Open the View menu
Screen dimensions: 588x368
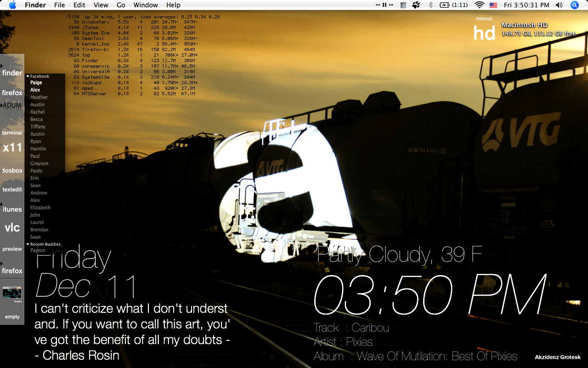[101, 5]
